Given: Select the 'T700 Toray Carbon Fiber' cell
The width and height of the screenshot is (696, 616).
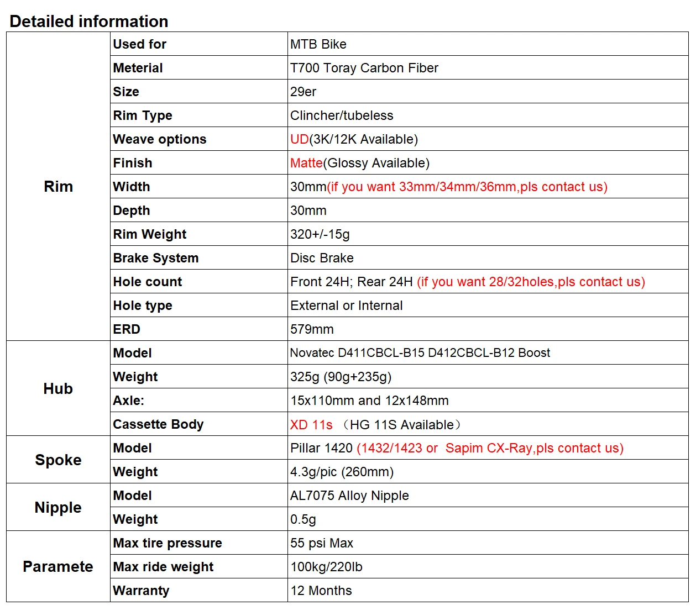Looking at the screenshot, I should coord(488,67).
